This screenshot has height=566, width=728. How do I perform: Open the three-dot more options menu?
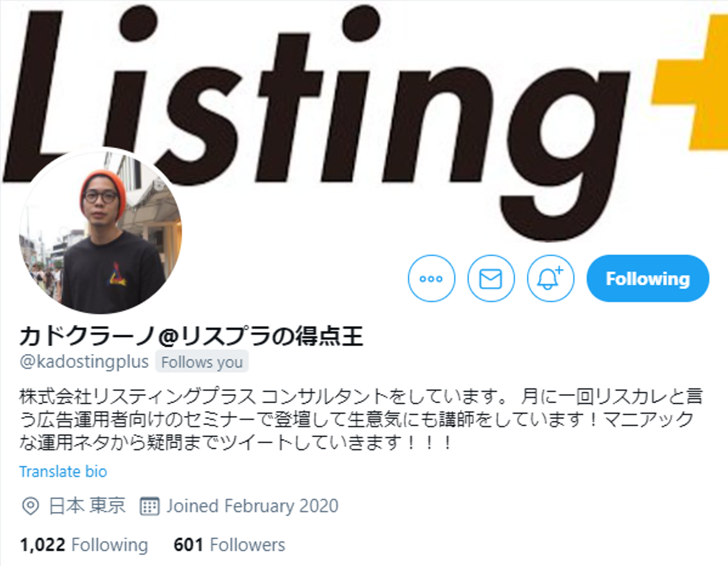pyautogui.click(x=431, y=278)
